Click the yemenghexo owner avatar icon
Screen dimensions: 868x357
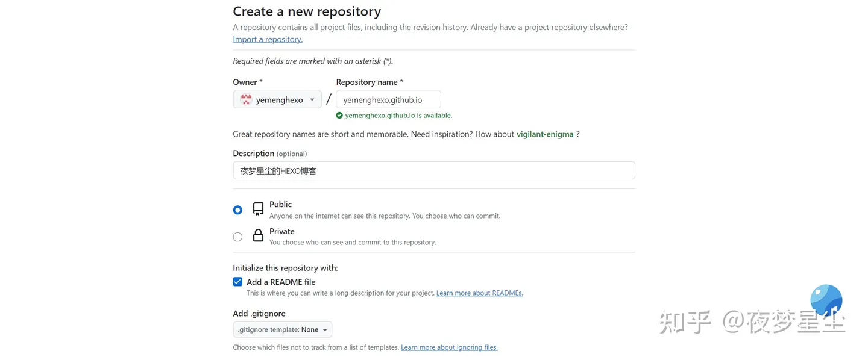(246, 100)
